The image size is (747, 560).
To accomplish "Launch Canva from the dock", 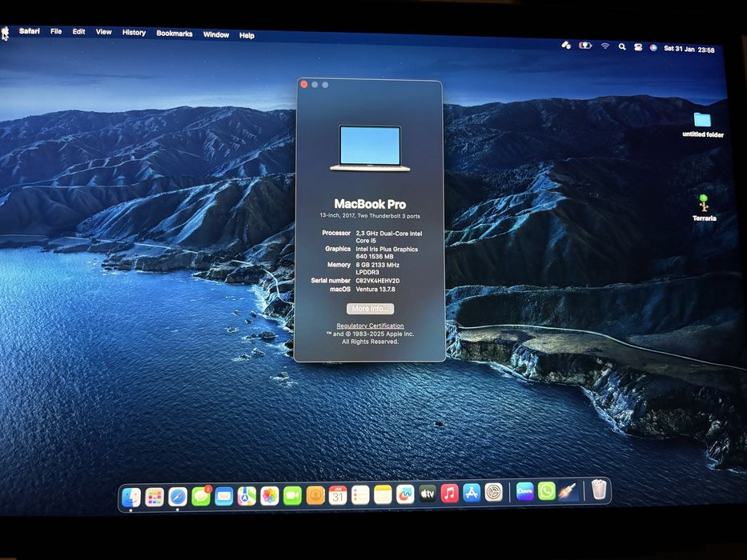I will pos(524,491).
